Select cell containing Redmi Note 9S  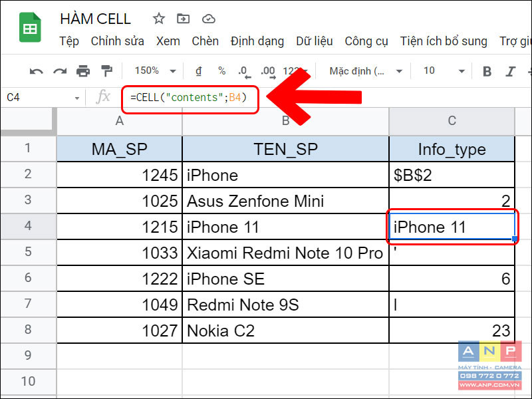coord(285,305)
